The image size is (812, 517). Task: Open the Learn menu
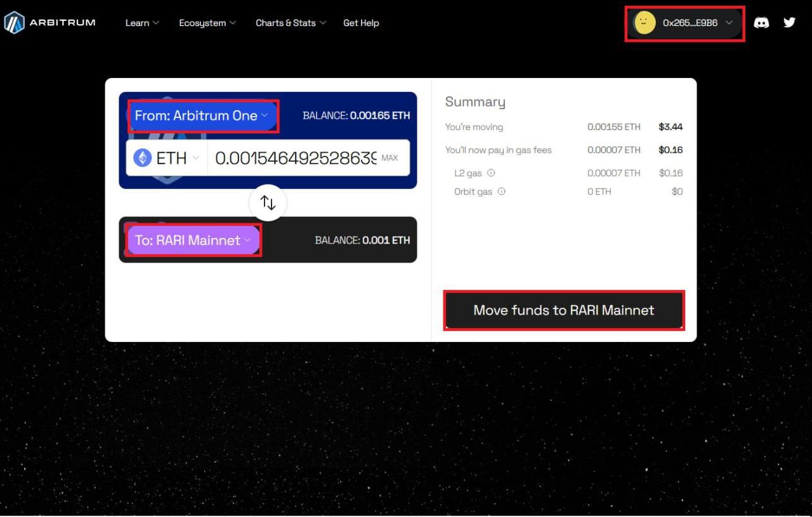coord(142,23)
